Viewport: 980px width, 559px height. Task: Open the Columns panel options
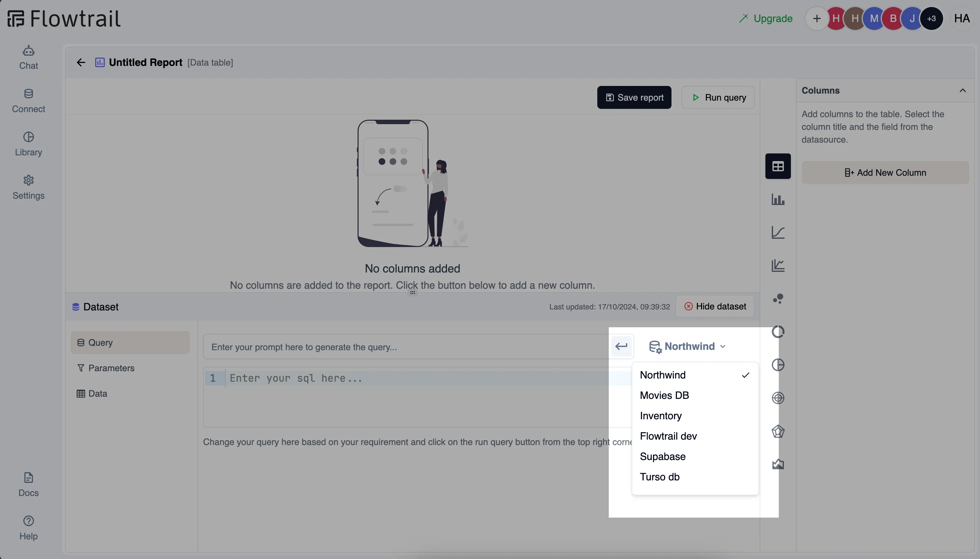coord(962,90)
